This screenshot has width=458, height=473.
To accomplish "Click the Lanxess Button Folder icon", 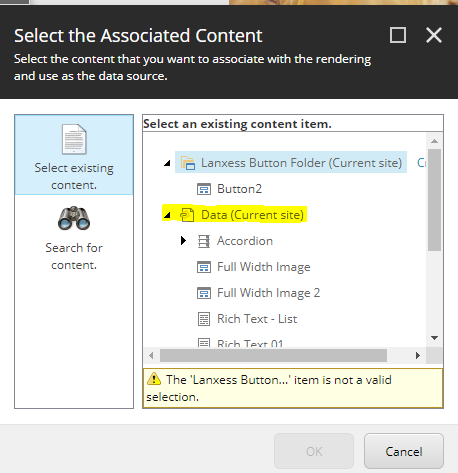I will [x=188, y=163].
